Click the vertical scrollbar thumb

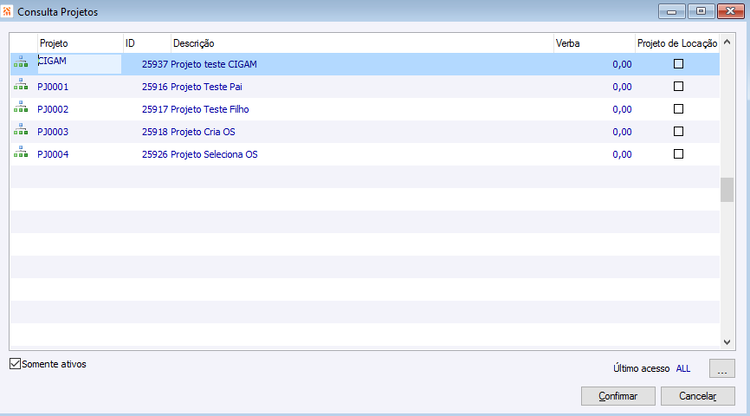pyautogui.click(x=727, y=190)
